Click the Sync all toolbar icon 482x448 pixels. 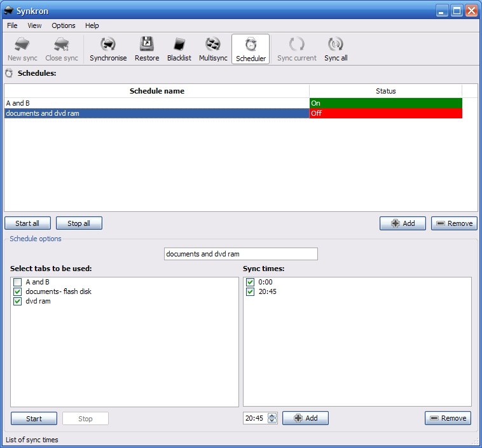(x=336, y=49)
